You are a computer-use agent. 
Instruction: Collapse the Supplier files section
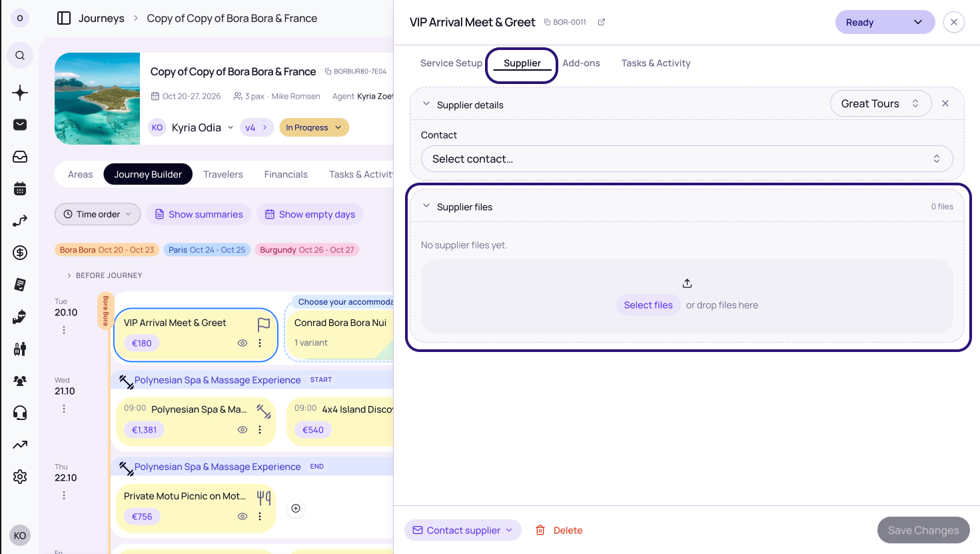tap(426, 206)
